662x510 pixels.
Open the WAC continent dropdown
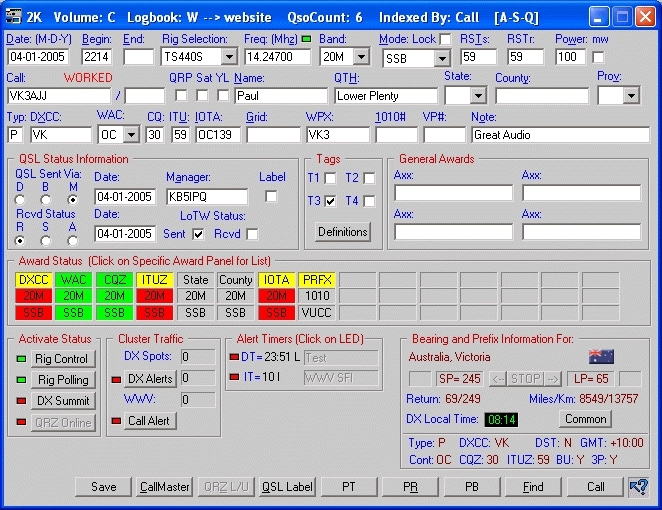click(132, 134)
